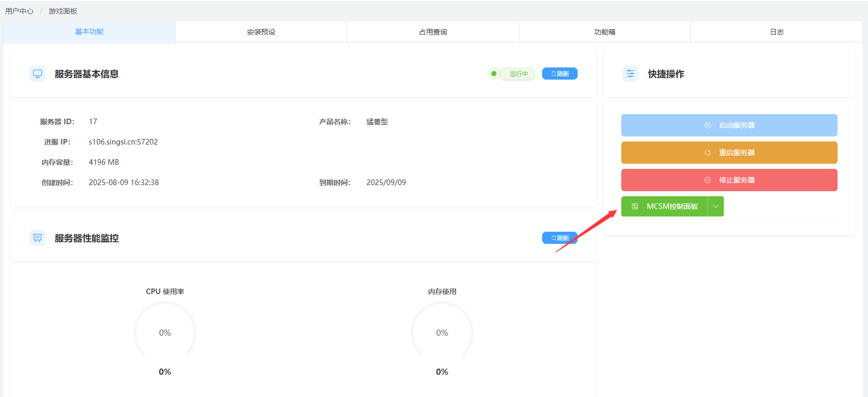Screen dimensions: 868x397
Task: Refresh the server performance monitor
Action: 560,238
